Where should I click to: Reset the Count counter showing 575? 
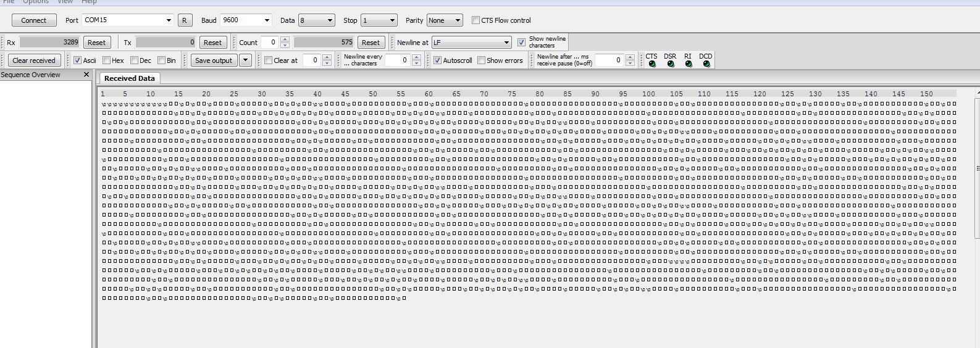pyautogui.click(x=371, y=43)
